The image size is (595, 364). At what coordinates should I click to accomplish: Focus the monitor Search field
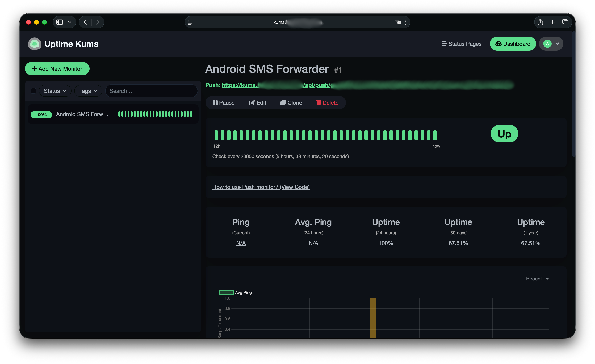click(x=151, y=91)
